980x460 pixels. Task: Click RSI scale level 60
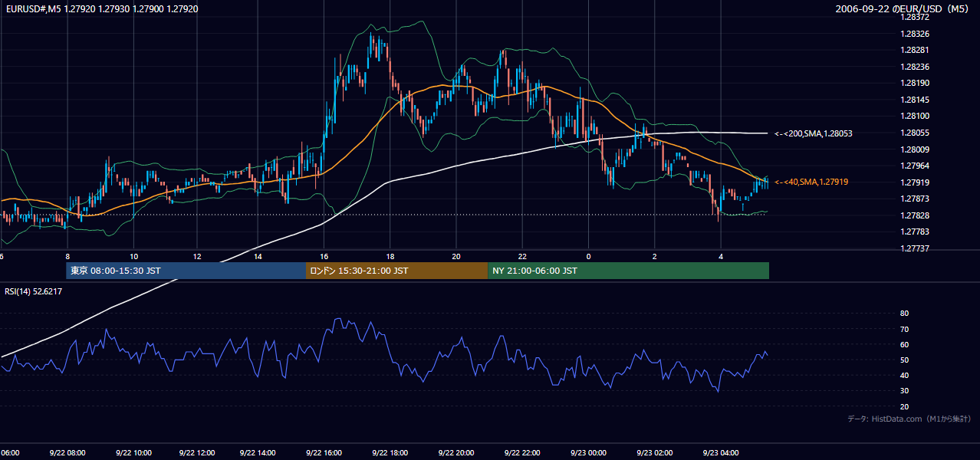(x=904, y=344)
